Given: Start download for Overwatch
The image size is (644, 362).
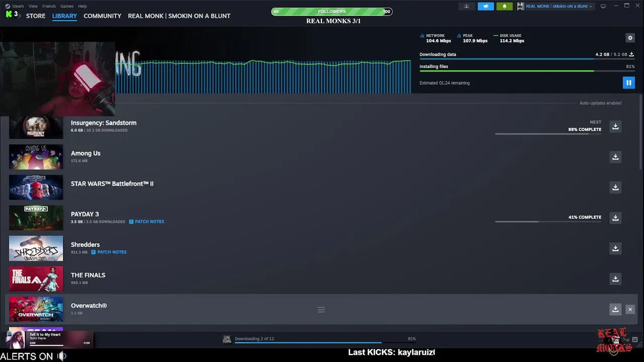Looking at the screenshot, I should (615, 309).
